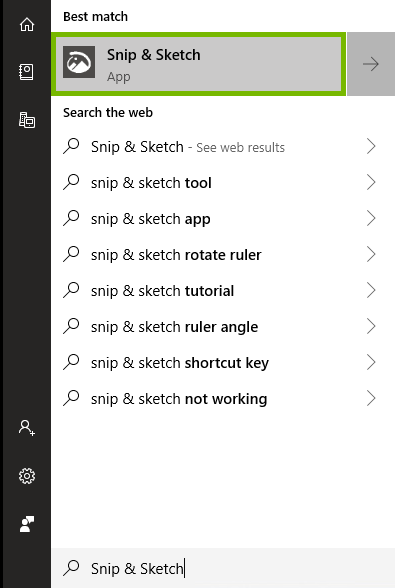Click magnifier icon beside 'snip & sketch tutorial'
Viewport: 395px width, 588px height.
[x=71, y=290]
